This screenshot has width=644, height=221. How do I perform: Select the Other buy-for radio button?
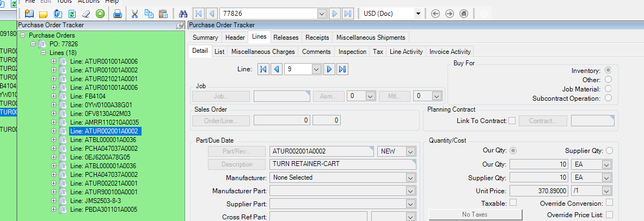[608, 79]
